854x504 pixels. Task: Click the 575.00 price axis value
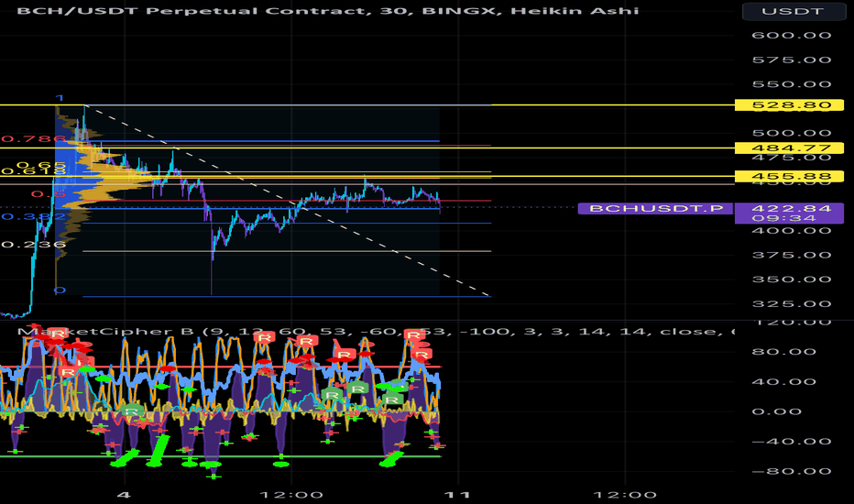coord(792,60)
